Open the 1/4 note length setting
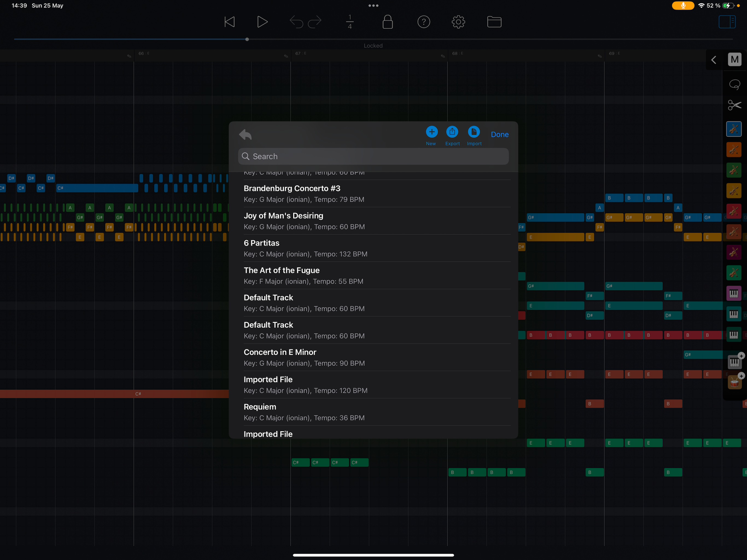The height and width of the screenshot is (560, 747). click(350, 22)
